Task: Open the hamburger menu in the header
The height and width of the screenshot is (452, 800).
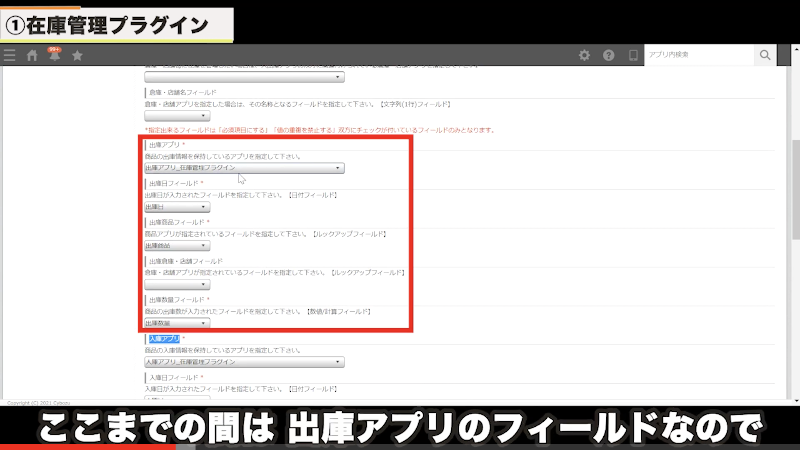Action: [x=10, y=55]
